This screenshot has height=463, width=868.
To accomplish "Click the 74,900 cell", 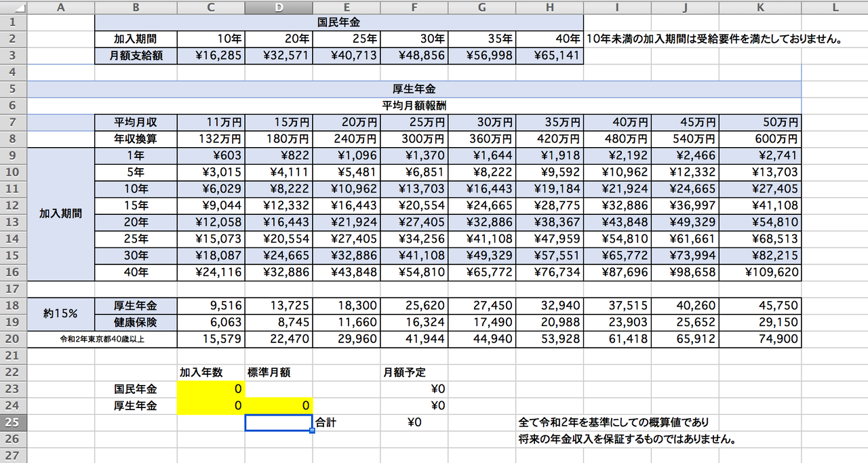I will point(760,339).
